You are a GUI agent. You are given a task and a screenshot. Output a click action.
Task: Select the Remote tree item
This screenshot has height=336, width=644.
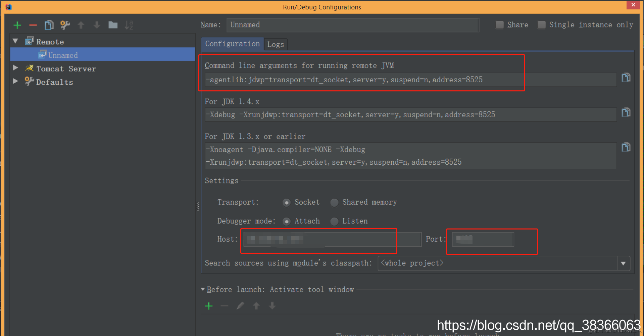coord(50,42)
